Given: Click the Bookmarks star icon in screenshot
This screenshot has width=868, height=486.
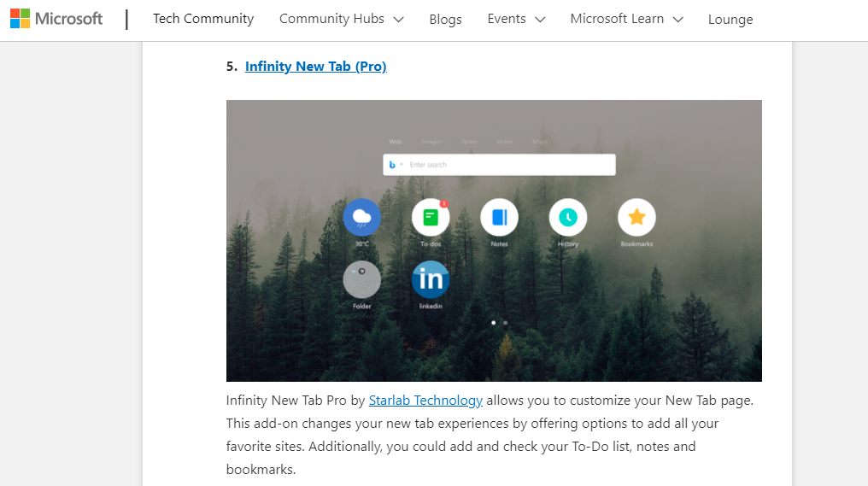Looking at the screenshot, I should point(636,217).
